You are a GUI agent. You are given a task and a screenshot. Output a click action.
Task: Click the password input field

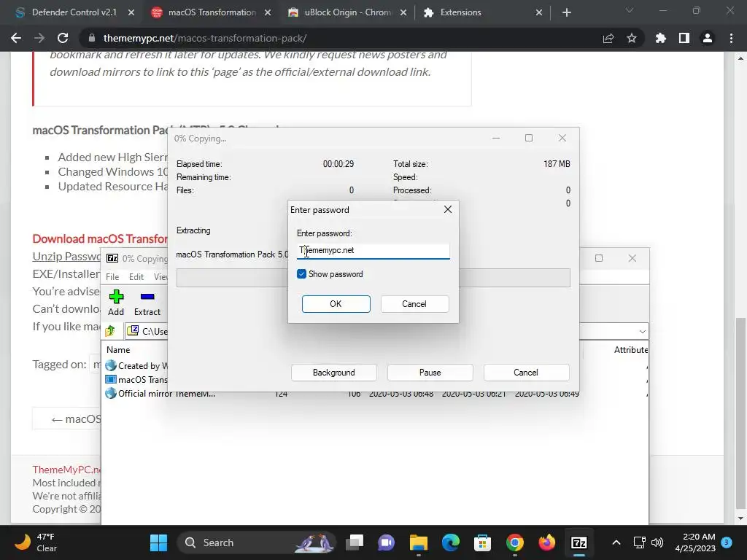pos(373,251)
